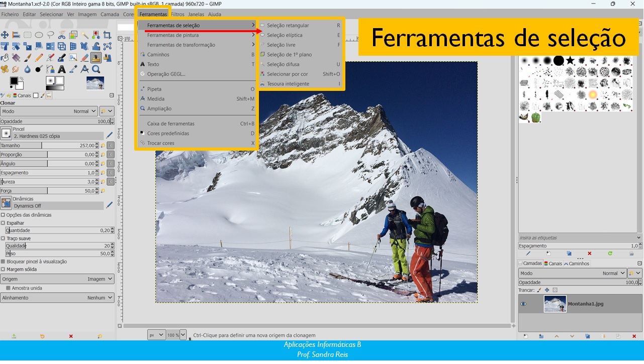Pick the Text tool (letter A)
The width and height of the screenshot is (644, 364).
tap(61, 69)
